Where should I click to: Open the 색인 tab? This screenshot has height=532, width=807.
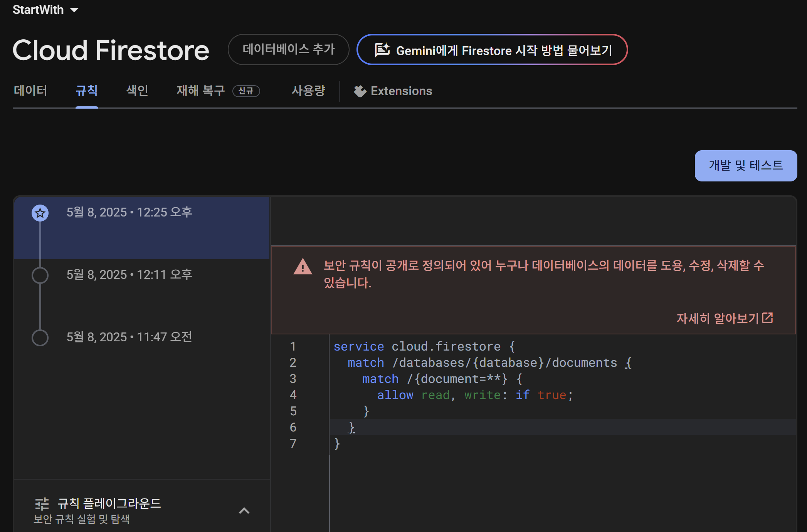coord(137,91)
